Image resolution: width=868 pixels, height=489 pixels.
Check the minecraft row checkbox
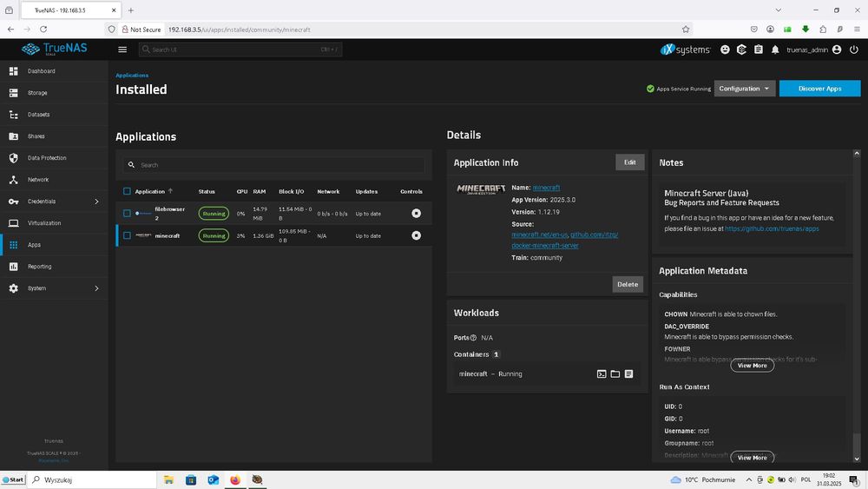pos(127,235)
